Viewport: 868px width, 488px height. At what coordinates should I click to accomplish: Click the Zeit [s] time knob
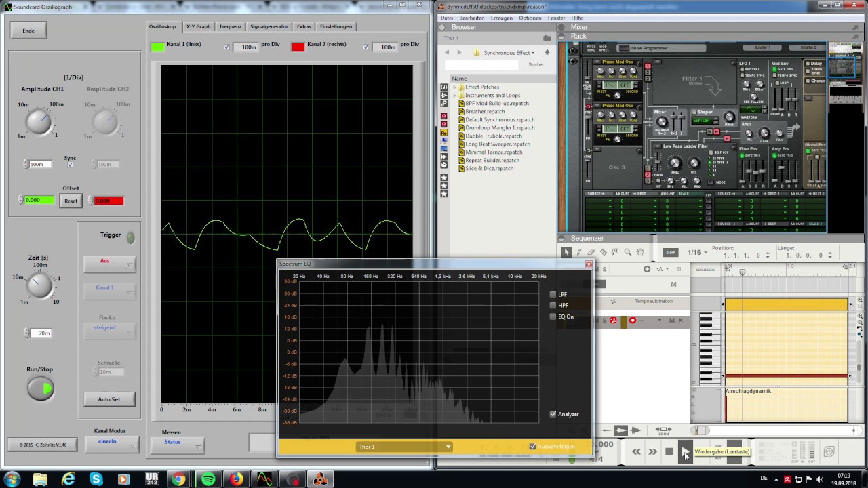coord(39,285)
